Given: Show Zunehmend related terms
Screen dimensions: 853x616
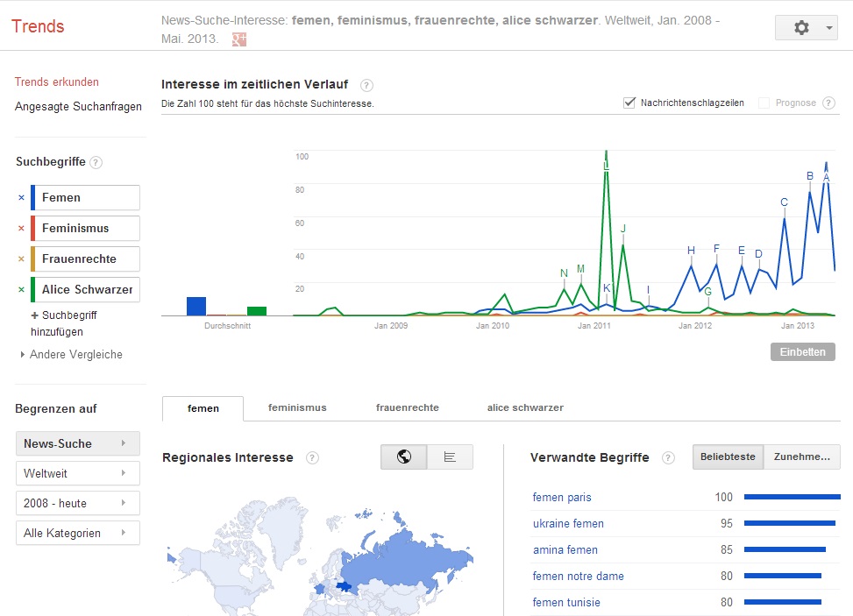Looking at the screenshot, I should (802, 457).
